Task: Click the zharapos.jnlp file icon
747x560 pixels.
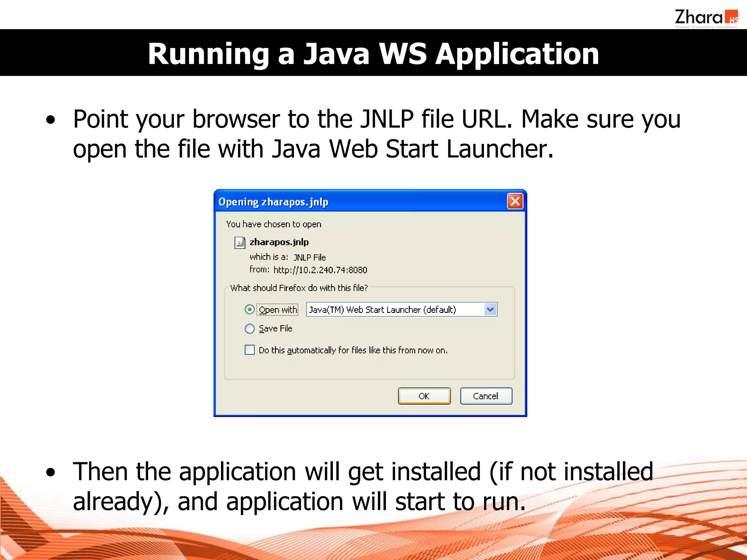Action: click(240, 242)
